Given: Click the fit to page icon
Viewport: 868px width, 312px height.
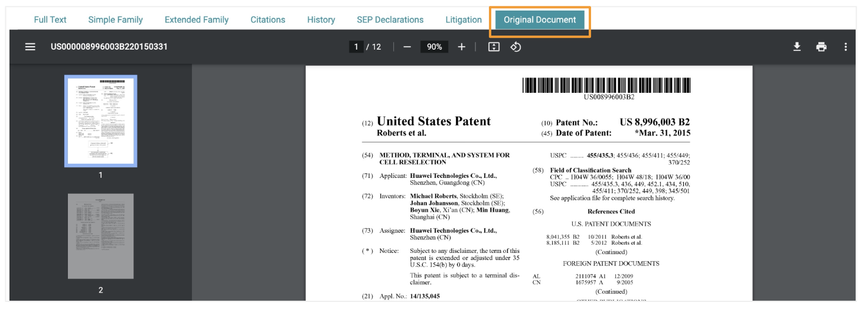Looking at the screenshot, I should [494, 47].
